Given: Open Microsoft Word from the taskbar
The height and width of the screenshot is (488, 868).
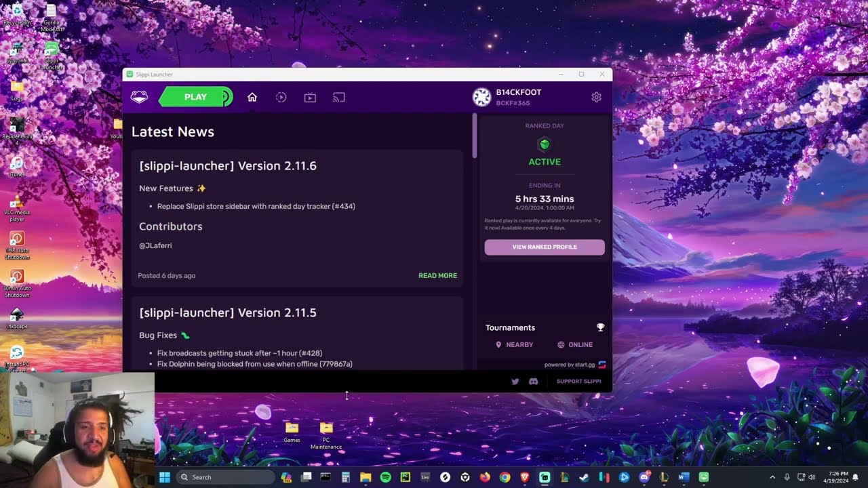Looking at the screenshot, I should coord(684,477).
